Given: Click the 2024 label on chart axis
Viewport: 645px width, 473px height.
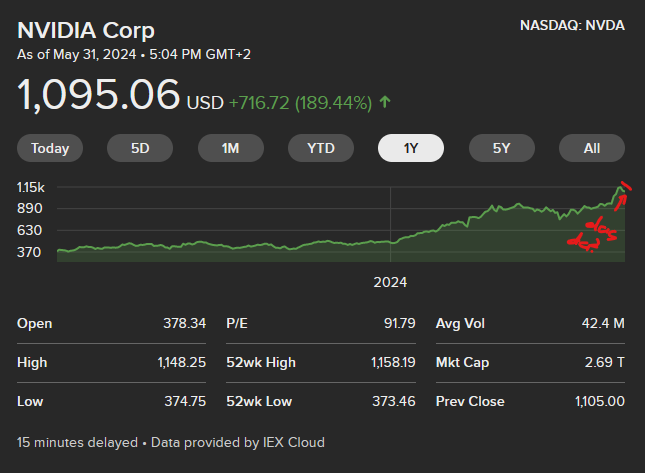Looking at the screenshot, I should click(390, 282).
